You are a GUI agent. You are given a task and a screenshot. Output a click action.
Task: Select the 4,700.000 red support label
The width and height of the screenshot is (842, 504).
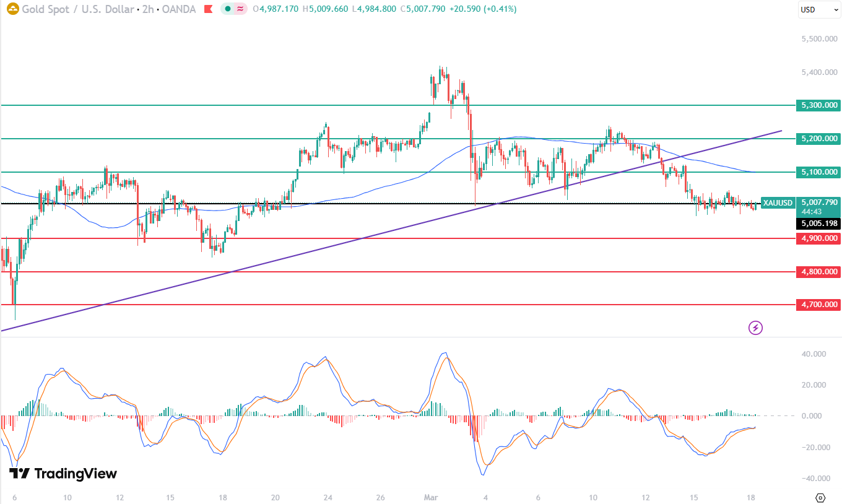tap(818, 305)
